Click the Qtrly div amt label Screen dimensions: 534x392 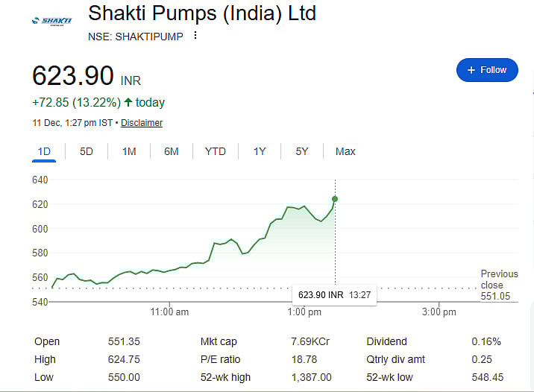[x=395, y=359]
